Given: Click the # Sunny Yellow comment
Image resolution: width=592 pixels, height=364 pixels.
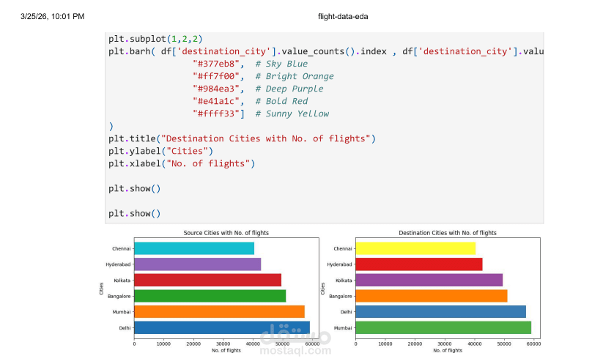Looking at the screenshot, I should [x=292, y=114].
